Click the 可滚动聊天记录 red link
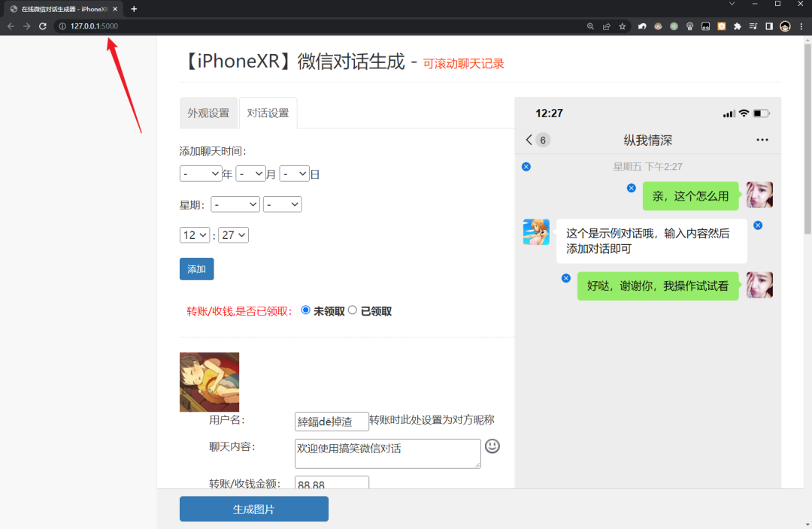The height and width of the screenshot is (529, 812). [463, 64]
